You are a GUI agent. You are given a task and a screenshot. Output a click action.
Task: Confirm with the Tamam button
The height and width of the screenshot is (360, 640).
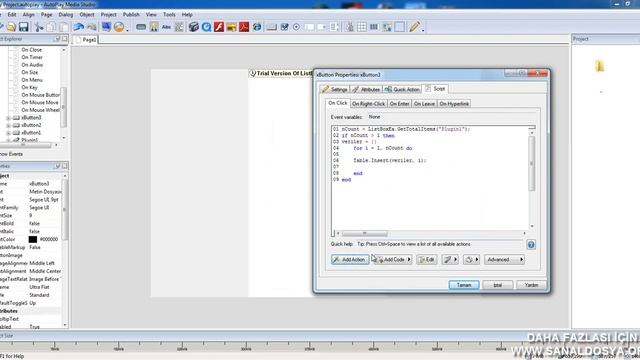pos(464,285)
